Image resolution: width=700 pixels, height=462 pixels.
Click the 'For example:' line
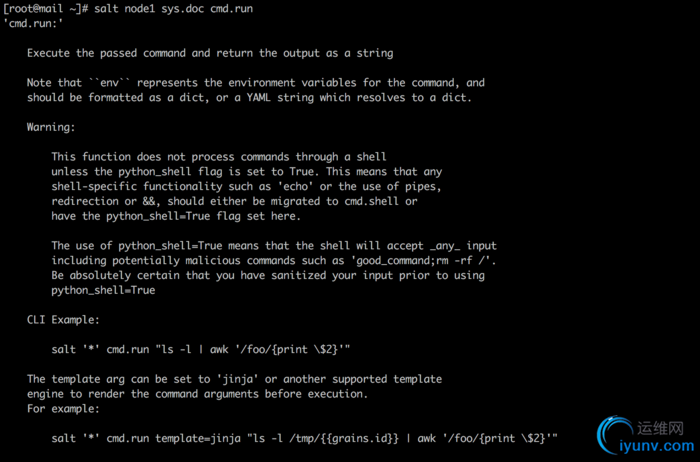click(x=63, y=409)
